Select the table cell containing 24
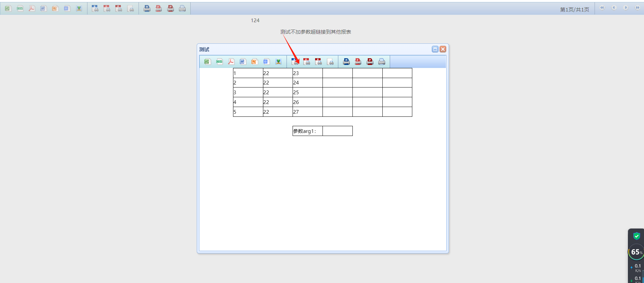The height and width of the screenshot is (283, 644). coord(308,83)
